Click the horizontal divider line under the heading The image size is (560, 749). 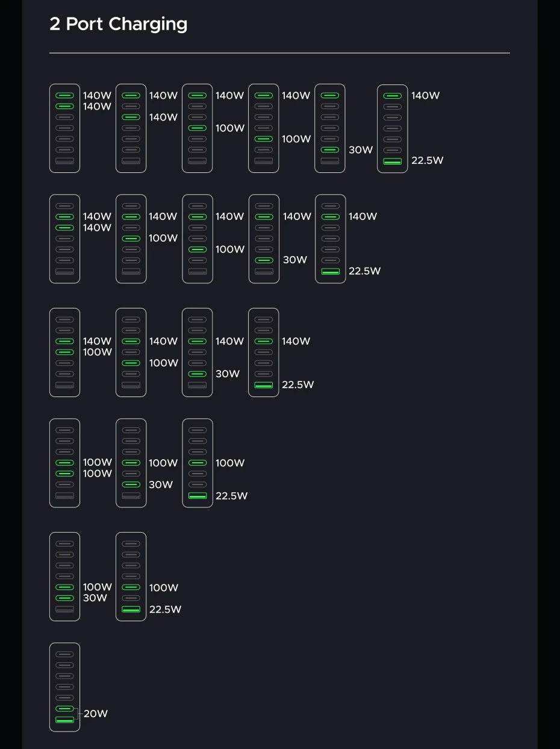click(279, 53)
